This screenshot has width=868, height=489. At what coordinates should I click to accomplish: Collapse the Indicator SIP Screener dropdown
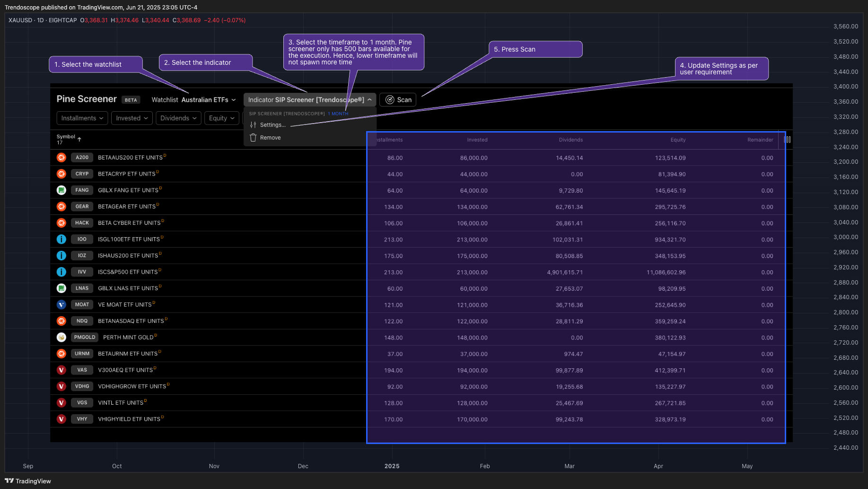point(310,100)
